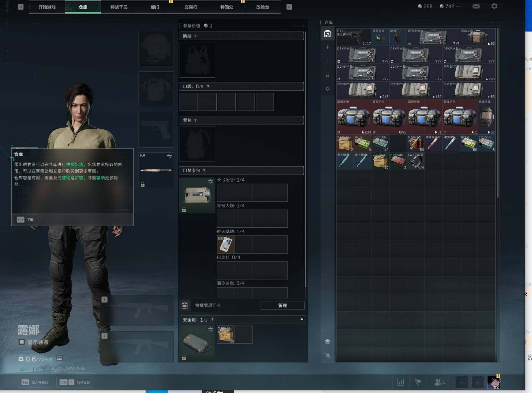The image size is (532, 393).
Task: Select the ammo box in safe box
Action: (x=226, y=334)
